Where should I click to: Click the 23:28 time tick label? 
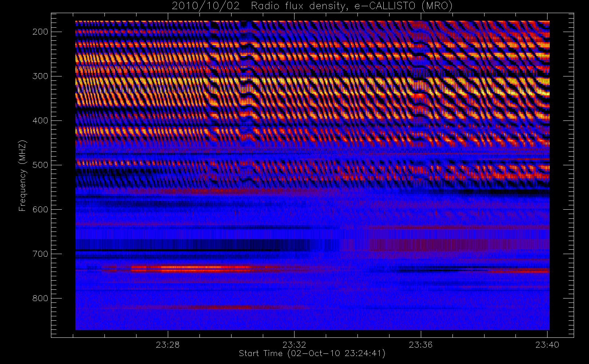click(x=167, y=345)
